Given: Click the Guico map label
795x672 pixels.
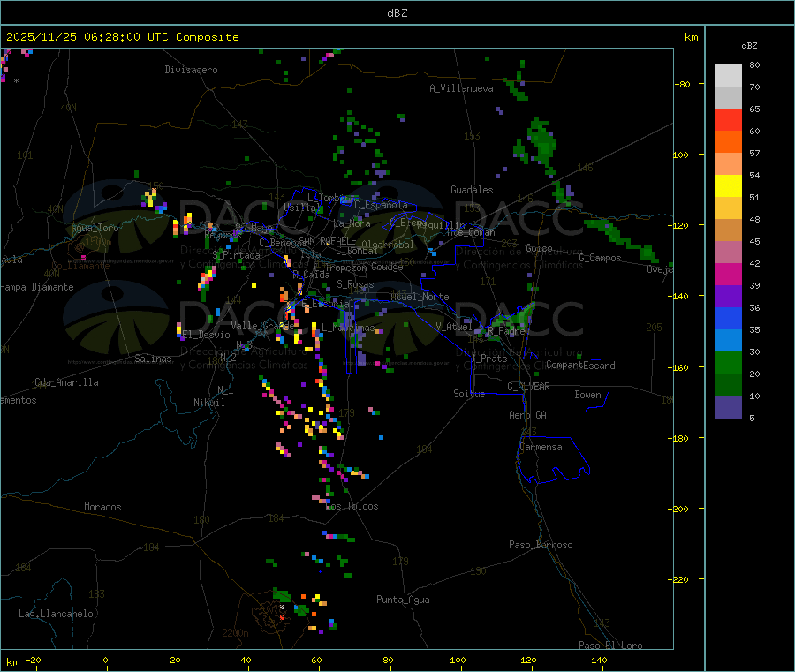Looking at the screenshot, I should click(x=539, y=248).
